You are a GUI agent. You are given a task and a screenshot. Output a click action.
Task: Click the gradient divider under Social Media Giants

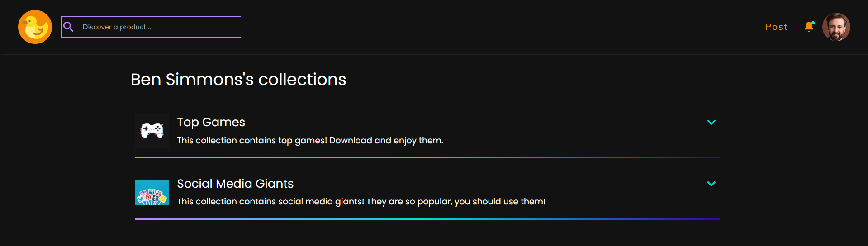pos(427,219)
